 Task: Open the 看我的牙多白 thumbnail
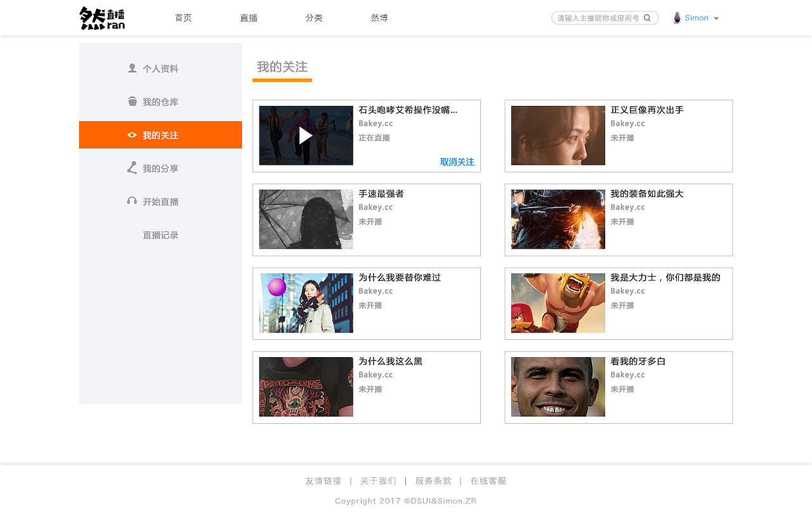tap(558, 386)
